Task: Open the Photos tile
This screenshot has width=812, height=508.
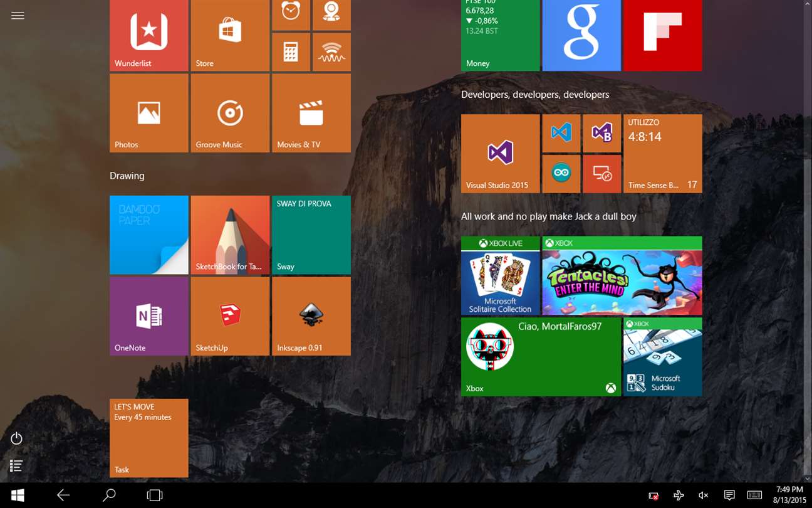Action: click(149, 113)
